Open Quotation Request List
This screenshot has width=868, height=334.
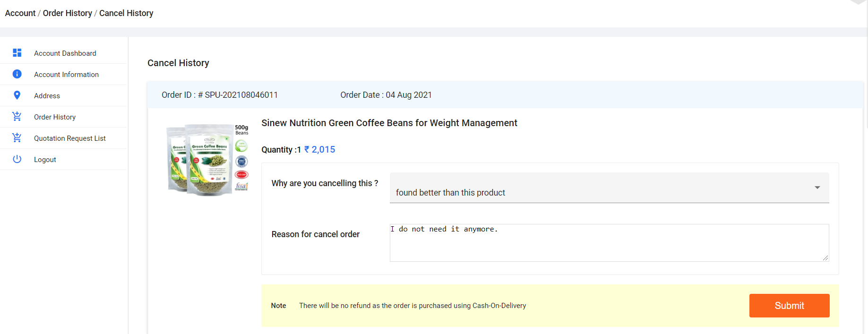[69, 138]
